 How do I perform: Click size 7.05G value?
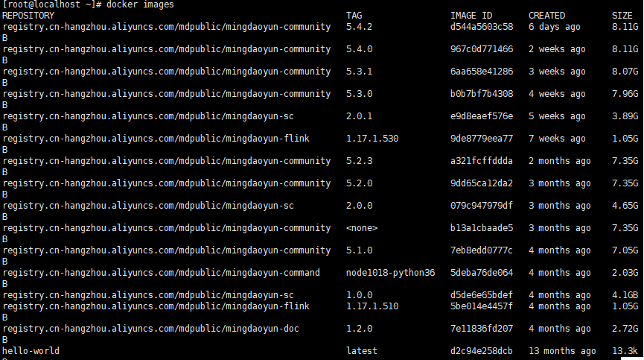[625, 250]
